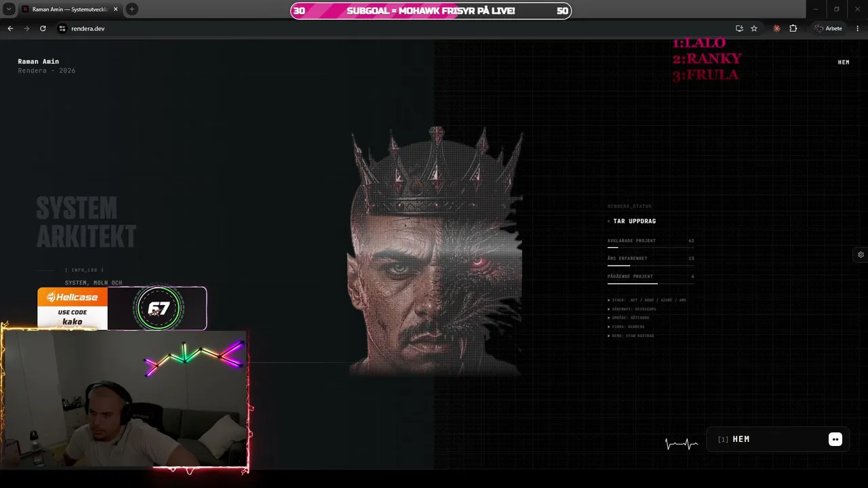Click the TAR UPPDRAG status text

click(634, 221)
